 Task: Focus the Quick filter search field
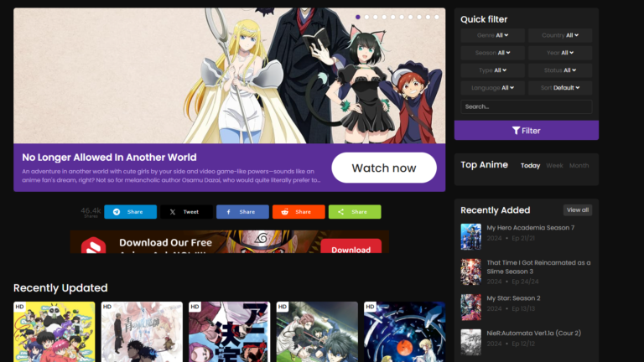pyautogui.click(x=526, y=106)
